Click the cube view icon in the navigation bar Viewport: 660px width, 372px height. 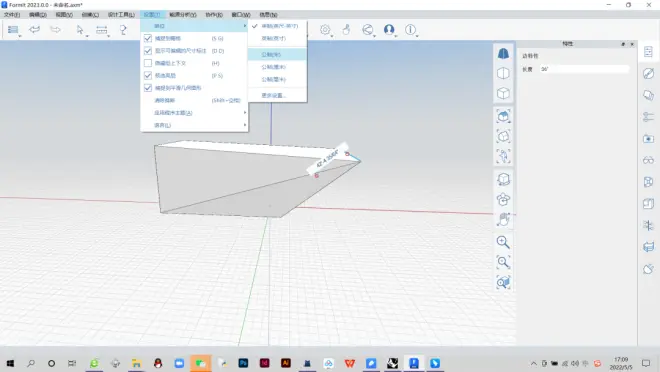tap(503, 93)
